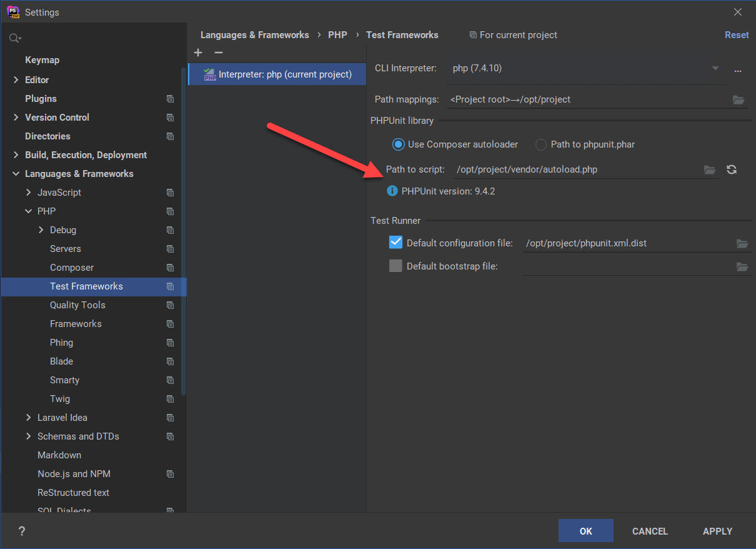Viewport: 756px width, 549px height.
Task: Select Quality Tools under PHP
Action: point(77,305)
